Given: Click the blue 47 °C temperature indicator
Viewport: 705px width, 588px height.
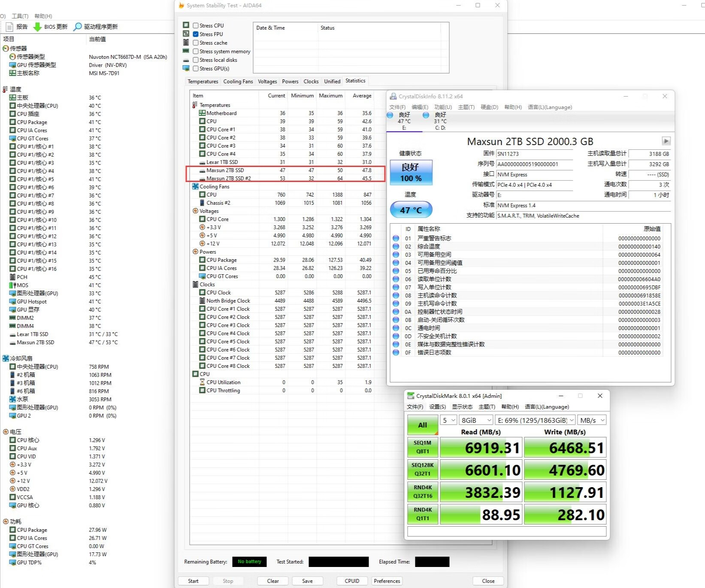Looking at the screenshot, I should [411, 210].
